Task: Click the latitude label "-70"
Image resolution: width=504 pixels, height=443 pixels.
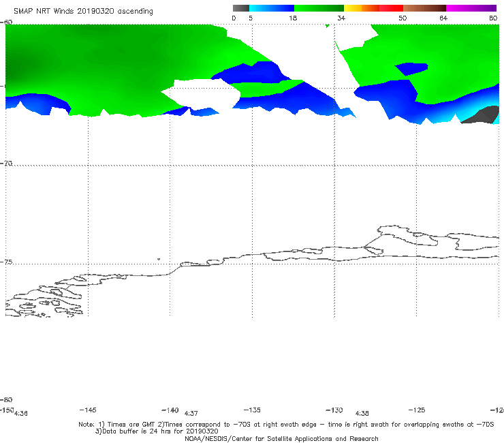Action: 6,164
